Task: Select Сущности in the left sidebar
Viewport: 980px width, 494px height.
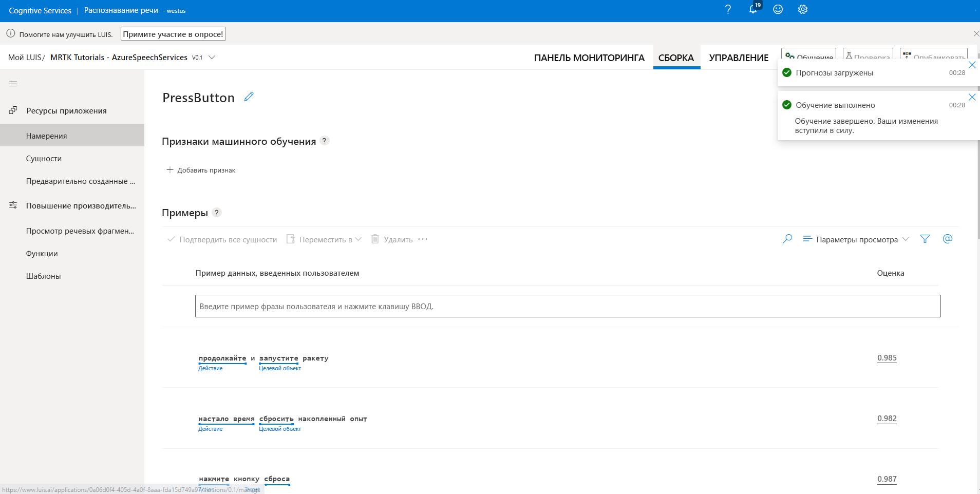Action: point(44,158)
